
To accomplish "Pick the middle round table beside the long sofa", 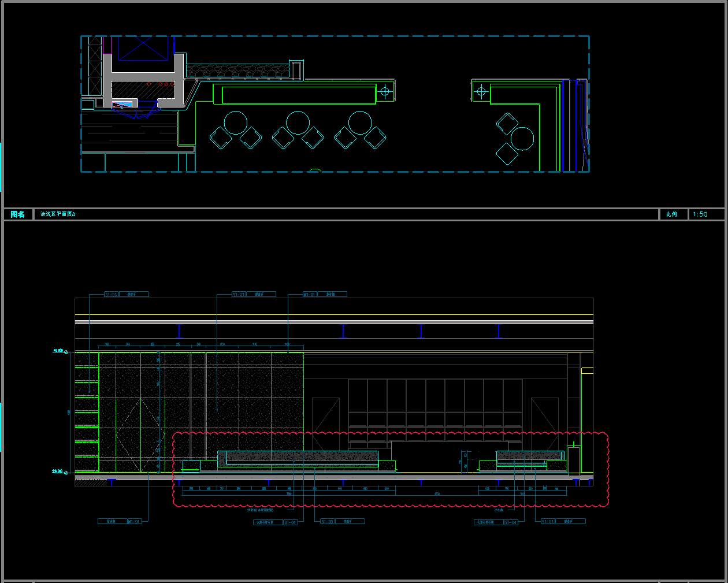I will [x=298, y=122].
